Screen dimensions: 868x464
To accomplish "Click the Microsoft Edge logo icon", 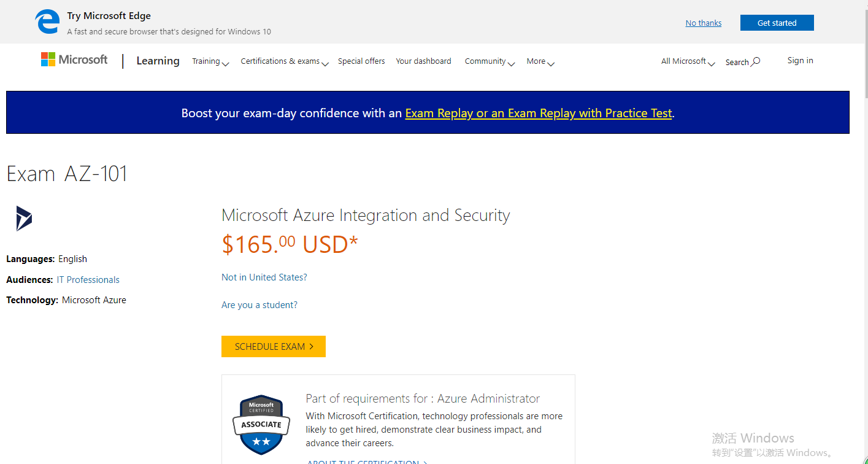I will 47,22.
